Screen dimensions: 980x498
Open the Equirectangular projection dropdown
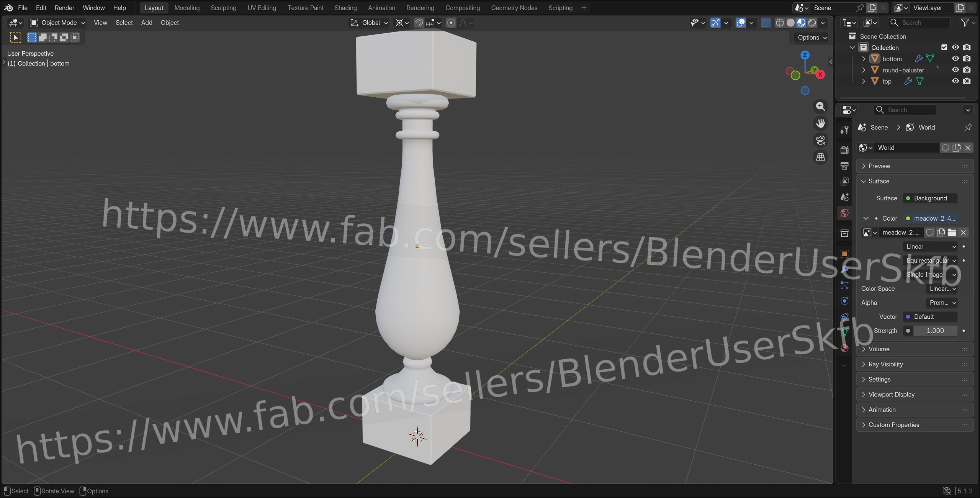click(930, 260)
